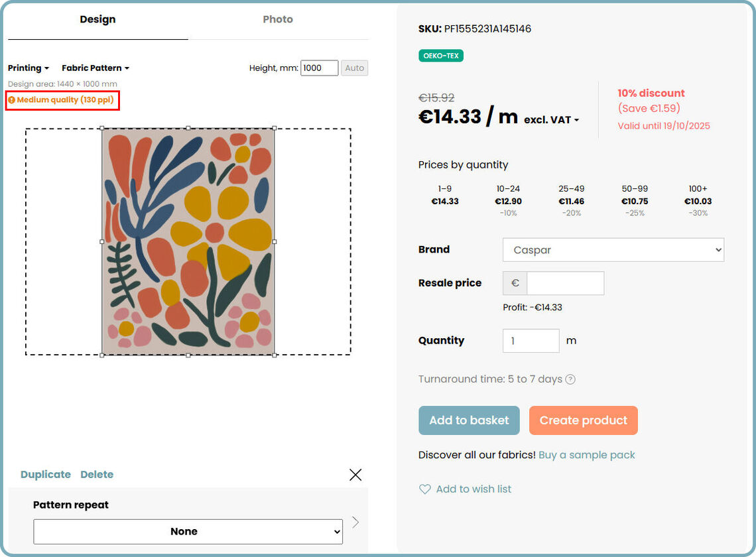Image resolution: width=756 pixels, height=557 pixels.
Task: Click the turnaround time help icon
Action: 570,379
